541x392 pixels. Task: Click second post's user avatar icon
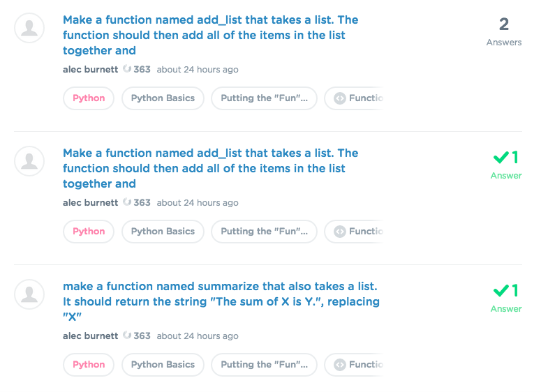[x=29, y=161]
